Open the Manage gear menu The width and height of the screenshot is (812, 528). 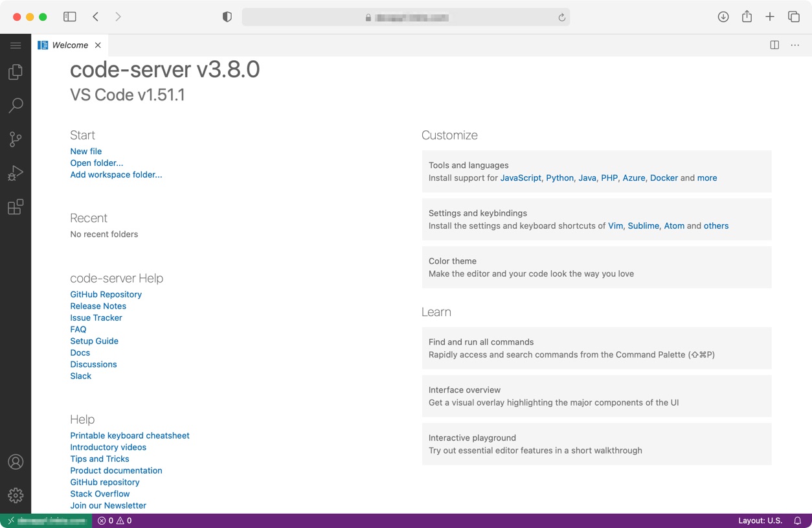coord(16,496)
